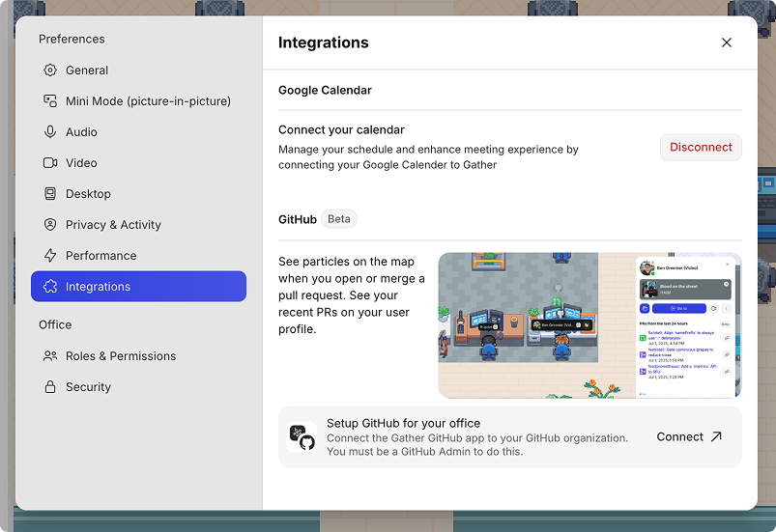Click the Google Calendar section heading
776x532 pixels.
(x=325, y=90)
